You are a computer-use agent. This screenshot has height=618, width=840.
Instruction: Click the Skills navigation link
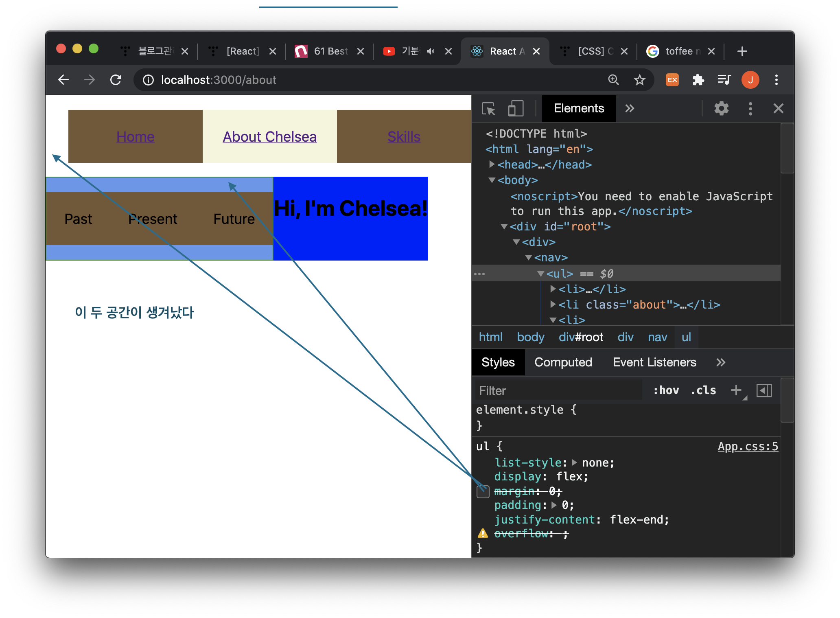click(x=404, y=137)
